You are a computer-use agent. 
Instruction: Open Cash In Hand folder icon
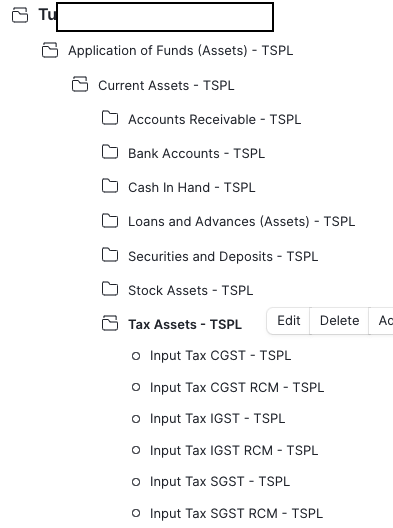click(x=110, y=186)
